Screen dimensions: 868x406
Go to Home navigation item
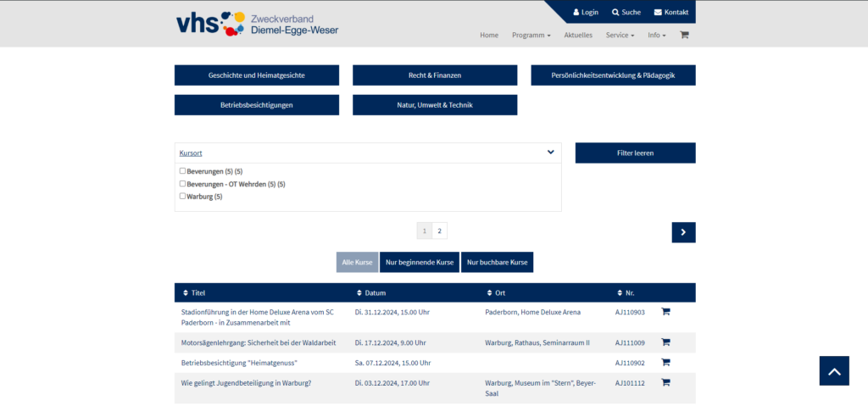coord(489,35)
